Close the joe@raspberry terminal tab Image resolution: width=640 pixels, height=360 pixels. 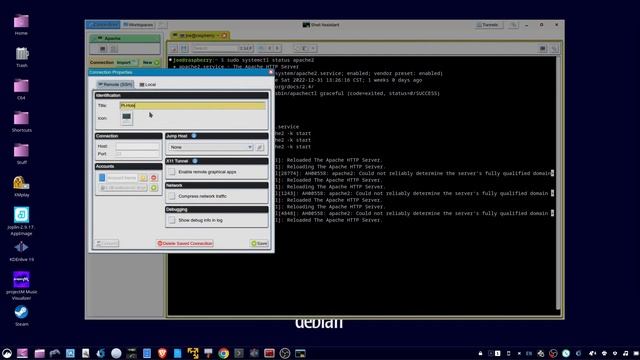pos(224,36)
